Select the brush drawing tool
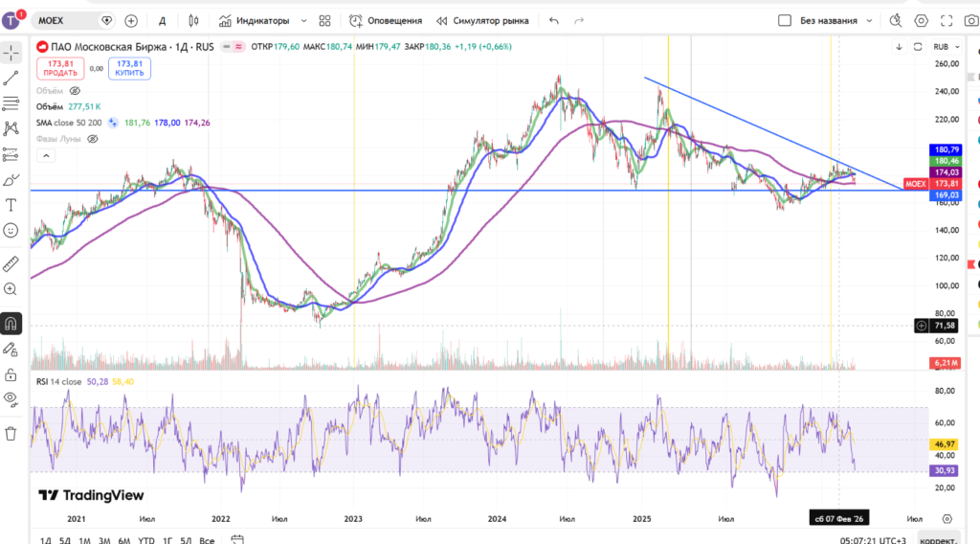 coord(11,180)
